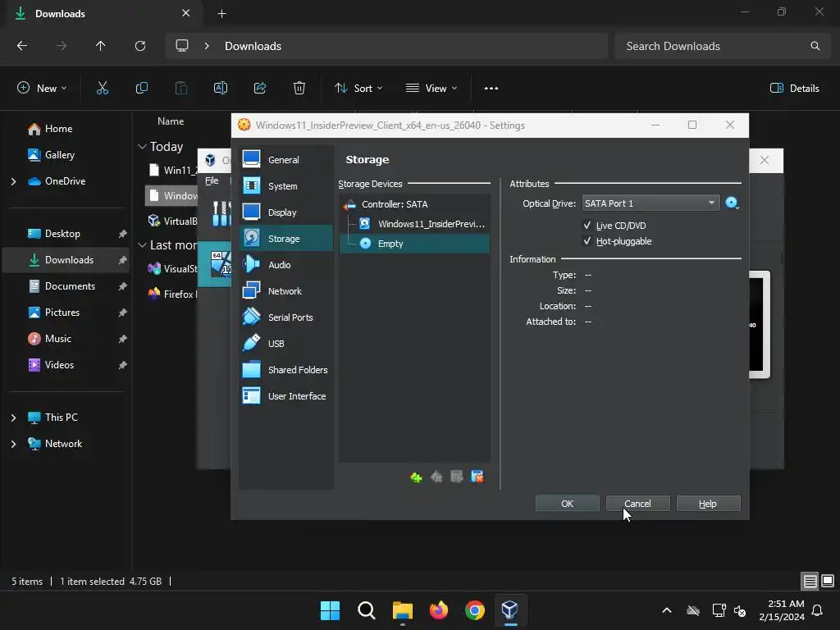Open the See more options ellipsis
Viewport: 840px width, 630px height.
pos(491,88)
